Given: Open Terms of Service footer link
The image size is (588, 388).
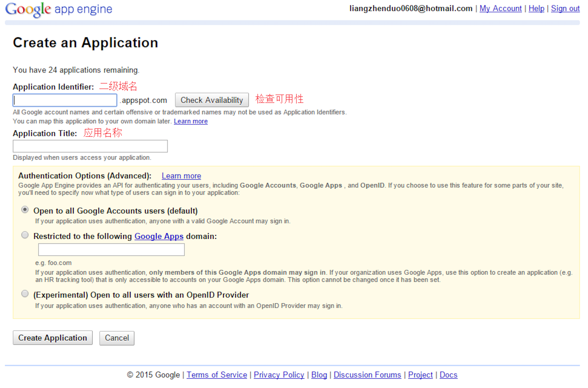Looking at the screenshot, I should pos(217,375).
